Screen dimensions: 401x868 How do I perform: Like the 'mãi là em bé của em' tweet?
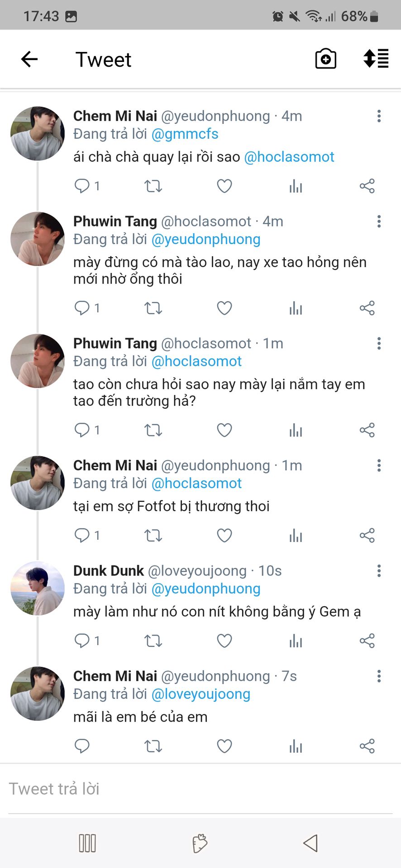[224, 746]
